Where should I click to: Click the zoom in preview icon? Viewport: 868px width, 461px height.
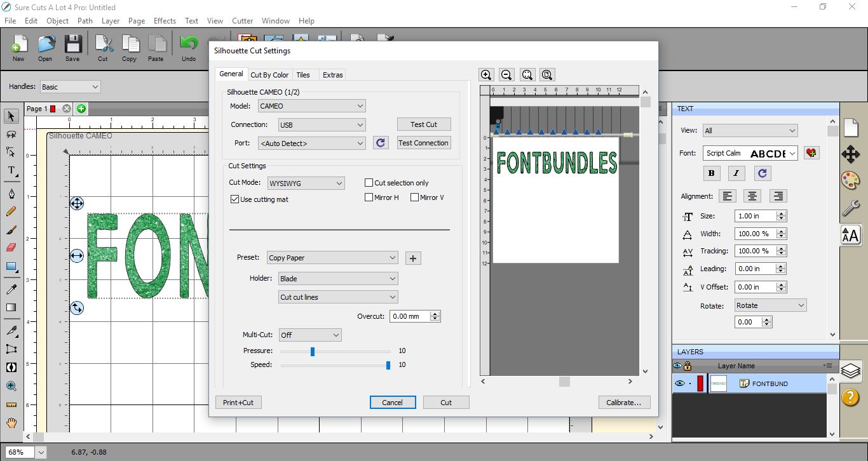pyautogui.click(x=486, y=75)
